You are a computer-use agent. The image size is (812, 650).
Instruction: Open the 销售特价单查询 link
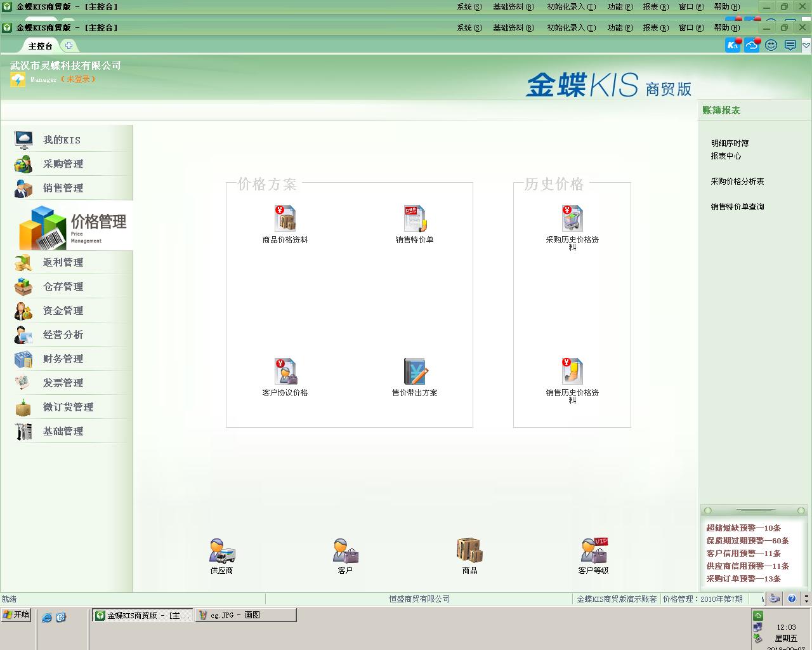pyautogui.click(x=737, y=207)
